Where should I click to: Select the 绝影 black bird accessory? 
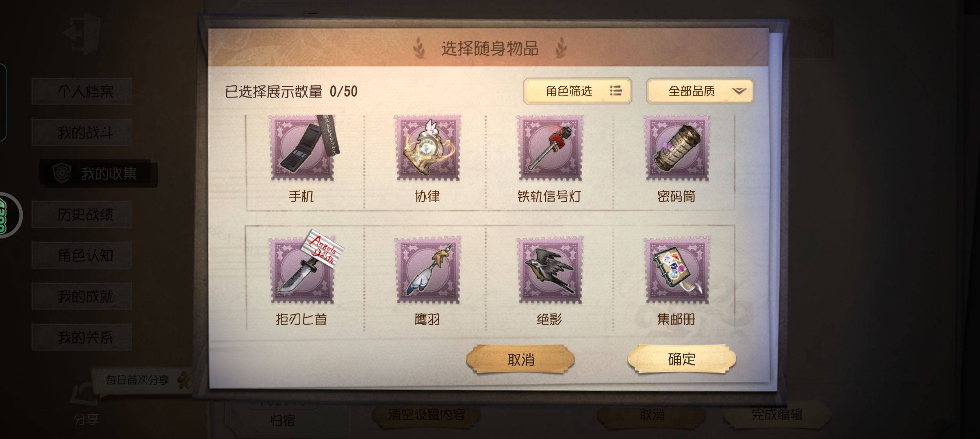(x=550, y=270)
